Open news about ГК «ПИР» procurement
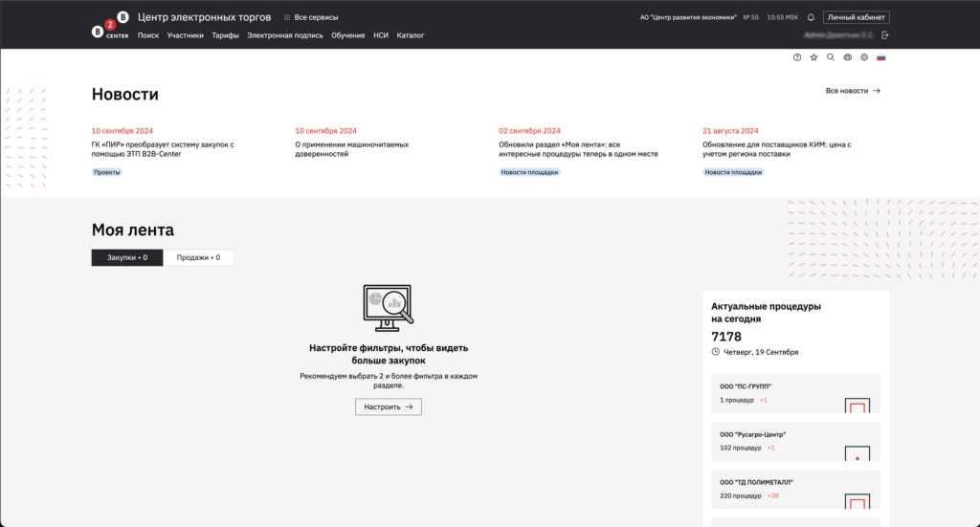Image resolution: width=980 pixels, height=527 pixels. (x=163, y=149)
